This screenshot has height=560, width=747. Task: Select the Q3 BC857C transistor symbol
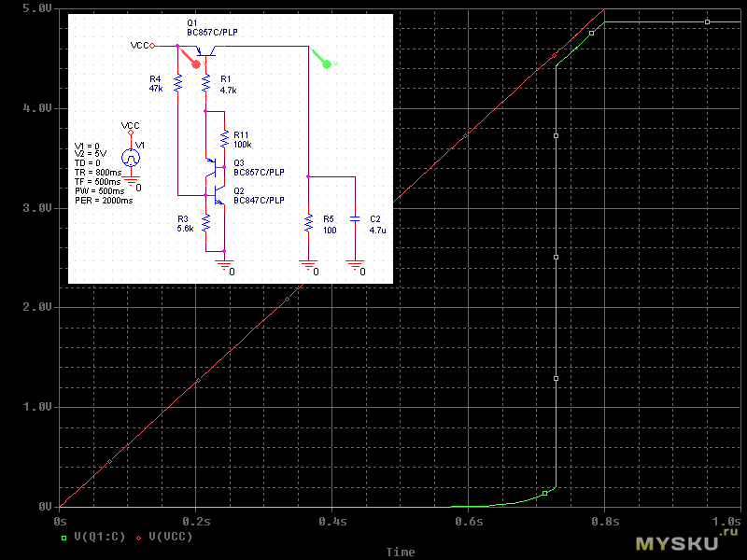(218, 169)
